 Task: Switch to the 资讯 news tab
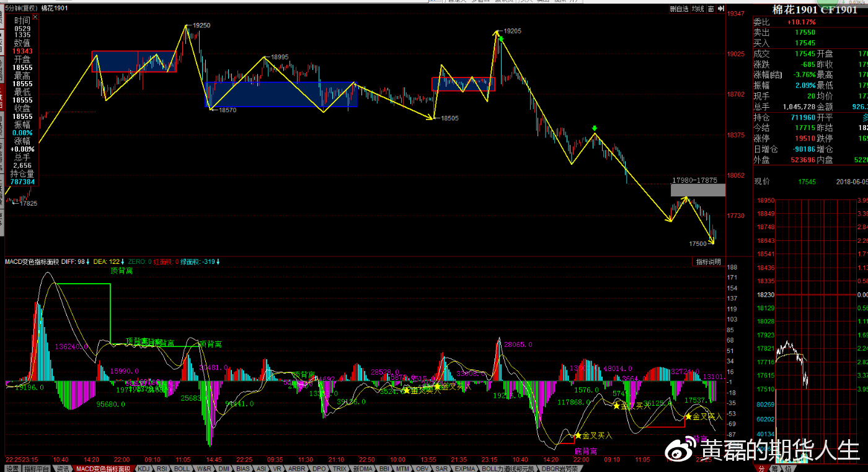tap(63, 468)
